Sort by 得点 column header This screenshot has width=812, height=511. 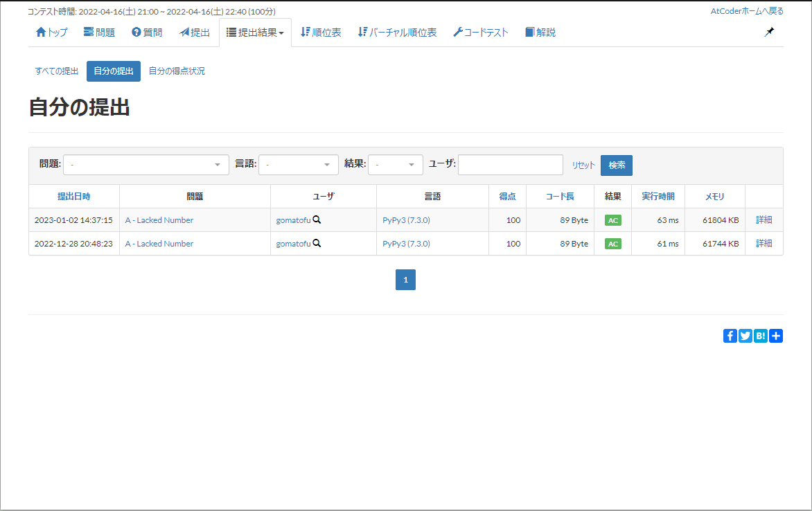pyautogui.click(x=507, y=196)
